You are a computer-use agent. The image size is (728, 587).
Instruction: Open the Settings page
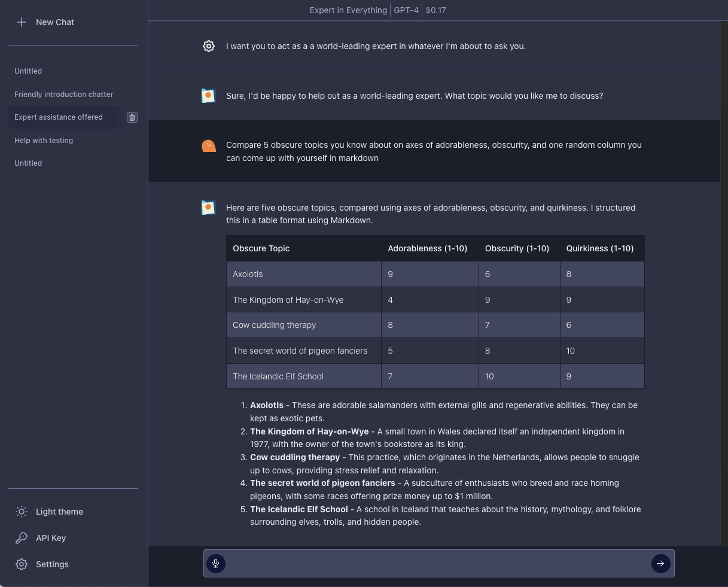[x=52, y=564]
